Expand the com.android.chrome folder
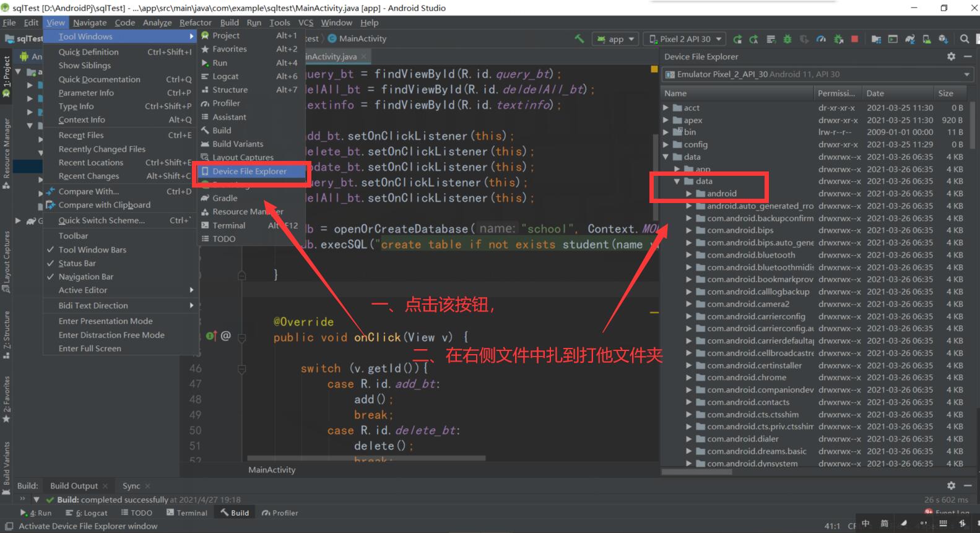The image size is (980, 533). [x=688, y=378]
